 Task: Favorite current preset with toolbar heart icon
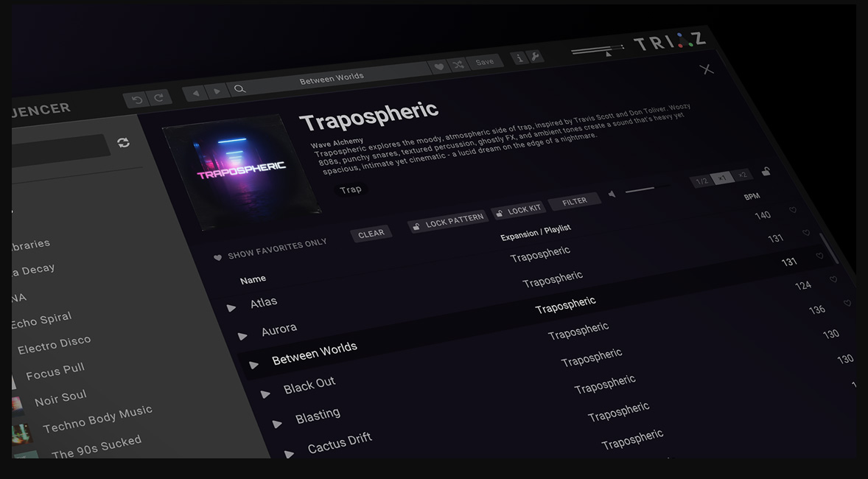[x=439, y=67]
